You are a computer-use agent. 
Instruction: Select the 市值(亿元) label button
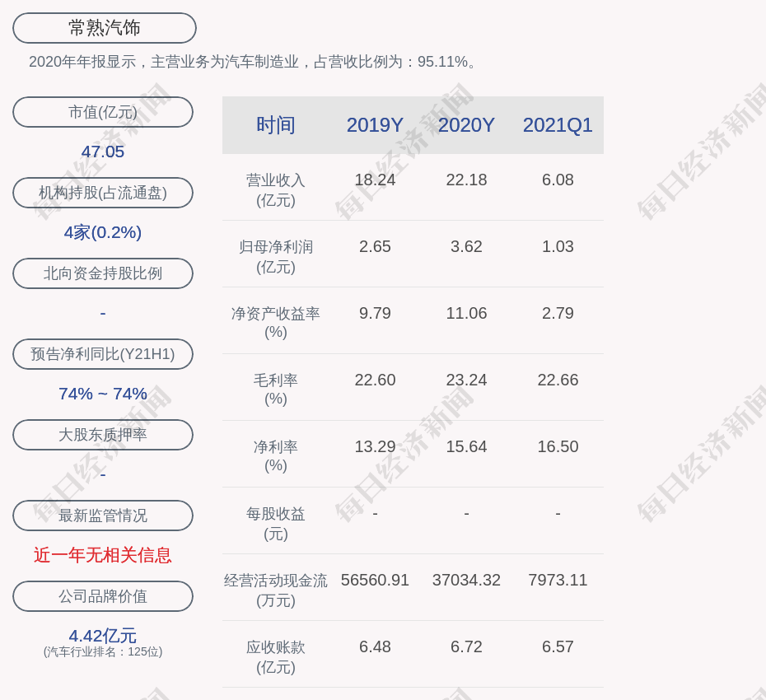[103, 112]
